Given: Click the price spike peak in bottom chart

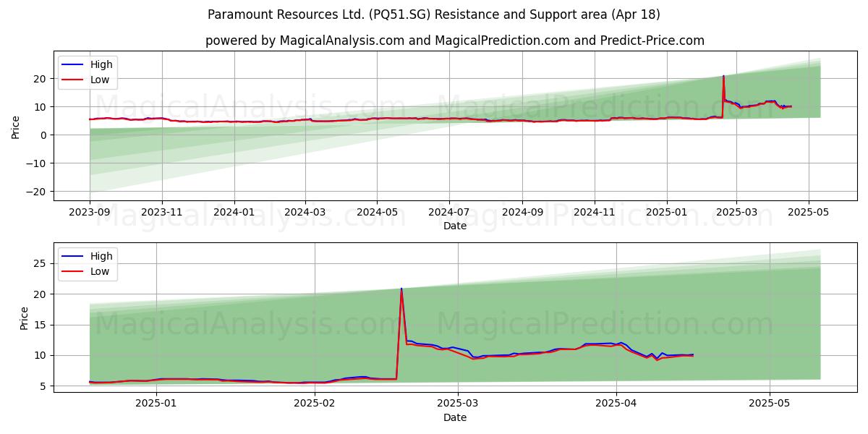Looking at the screenshot, I should 401,289.
